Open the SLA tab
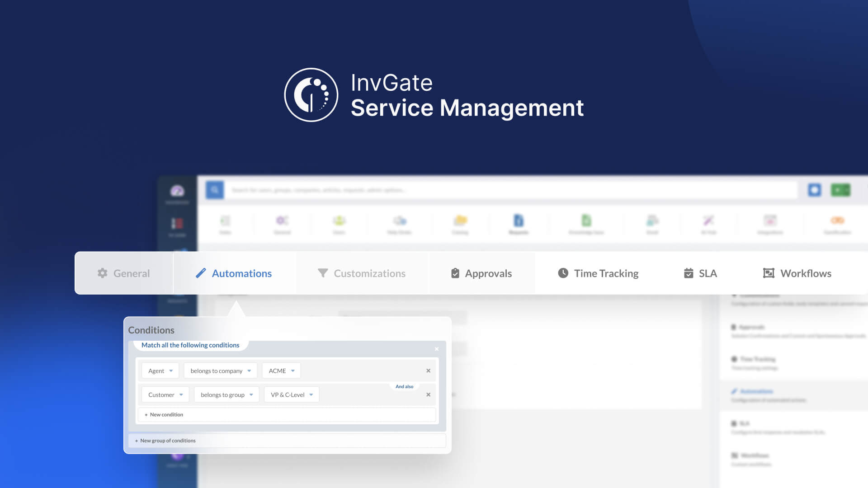This screenshot has height=488, width=868. (x=700, y=273)
